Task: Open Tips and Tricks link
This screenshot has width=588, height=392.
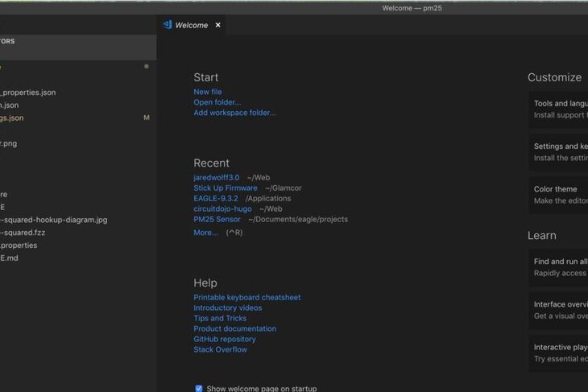Action: coord(220,319)
